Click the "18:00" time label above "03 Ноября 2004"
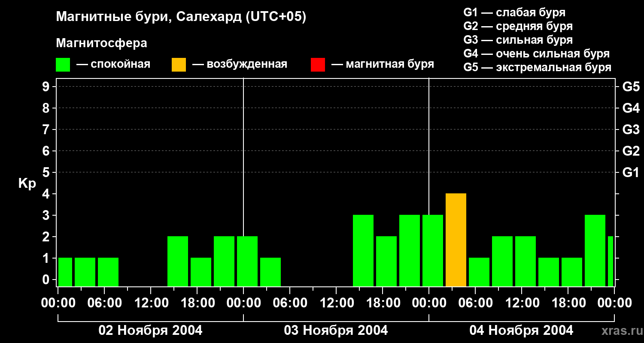644x343 pixels. pyautogui.click(x=383, y=303)
